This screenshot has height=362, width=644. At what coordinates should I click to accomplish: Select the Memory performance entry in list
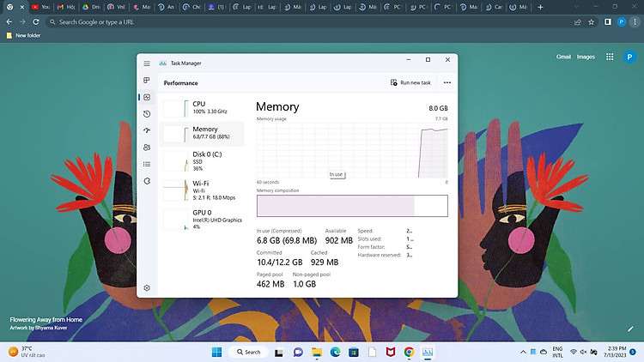click(202, 133)
